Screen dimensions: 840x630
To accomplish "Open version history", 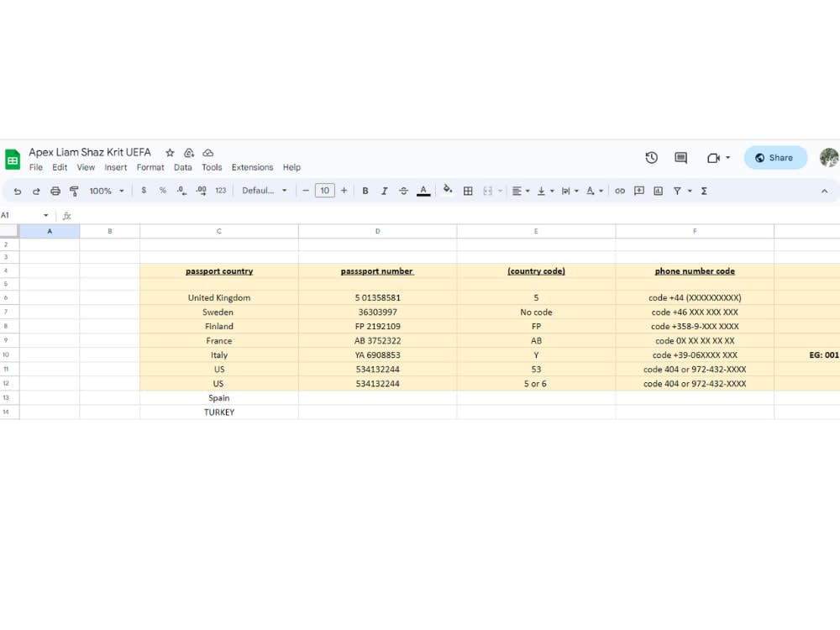I will point(652,157).
